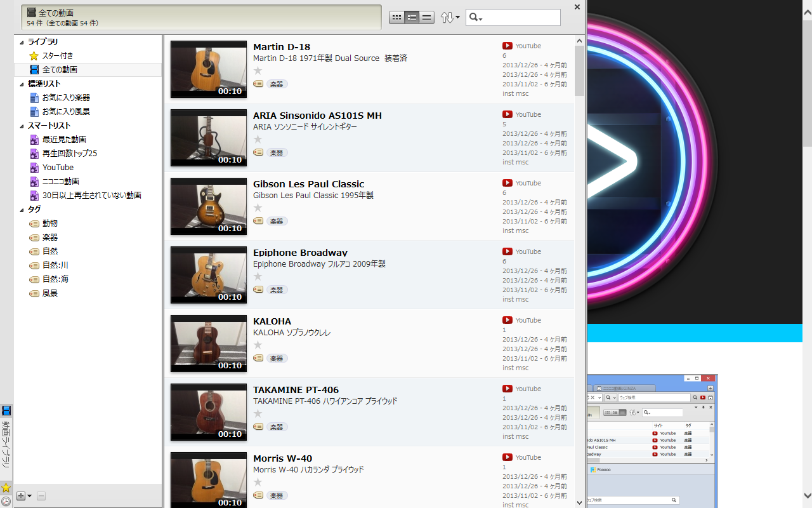Star the Gibson Les Paul Classic video

258,208
